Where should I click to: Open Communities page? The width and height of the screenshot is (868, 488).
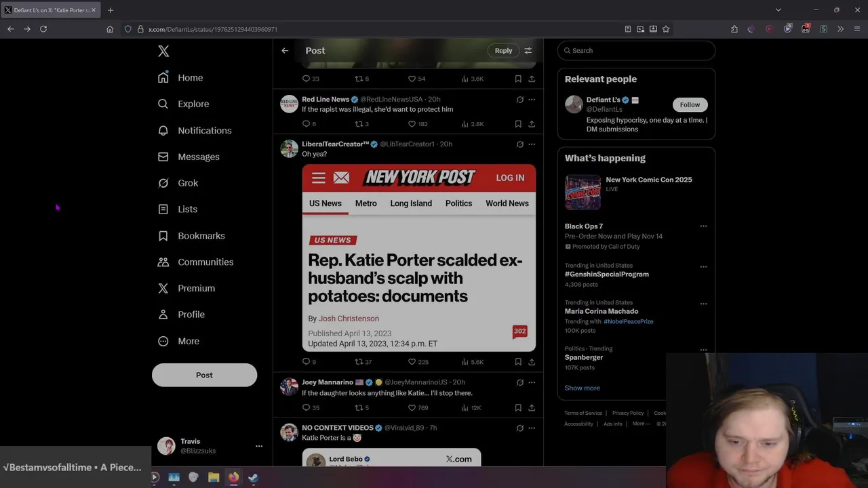[x=195, y=262]
